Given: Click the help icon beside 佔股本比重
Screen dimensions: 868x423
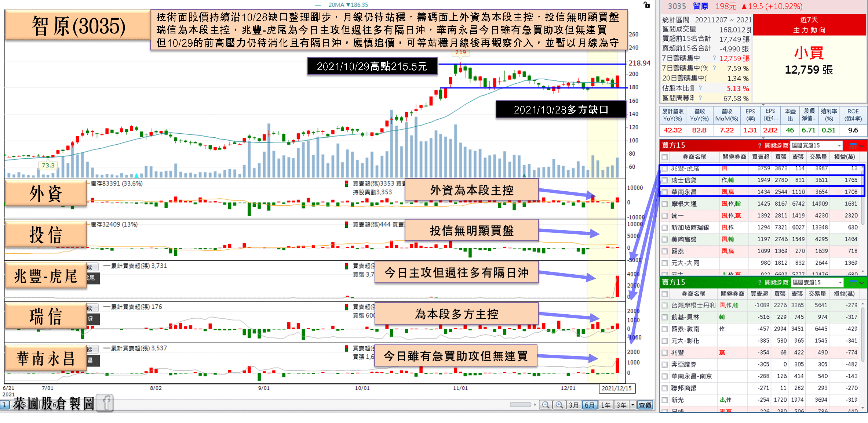Looking at the screenshot, I should [700, 88].
